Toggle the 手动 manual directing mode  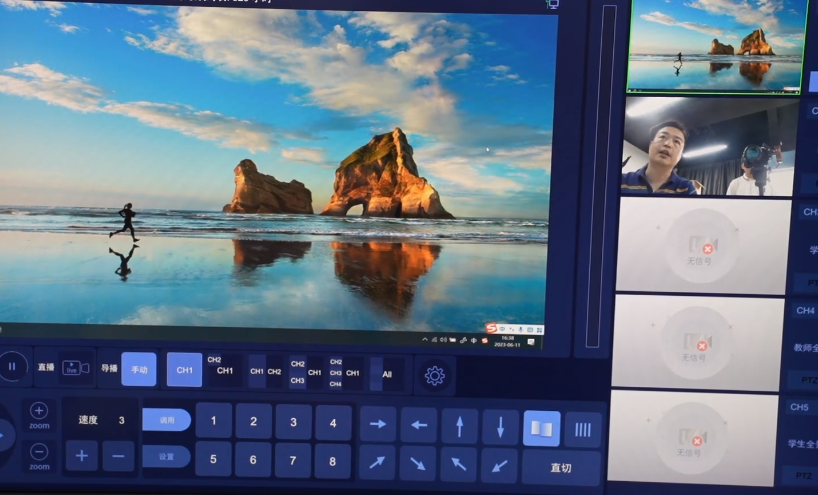[x=138, y=369]
